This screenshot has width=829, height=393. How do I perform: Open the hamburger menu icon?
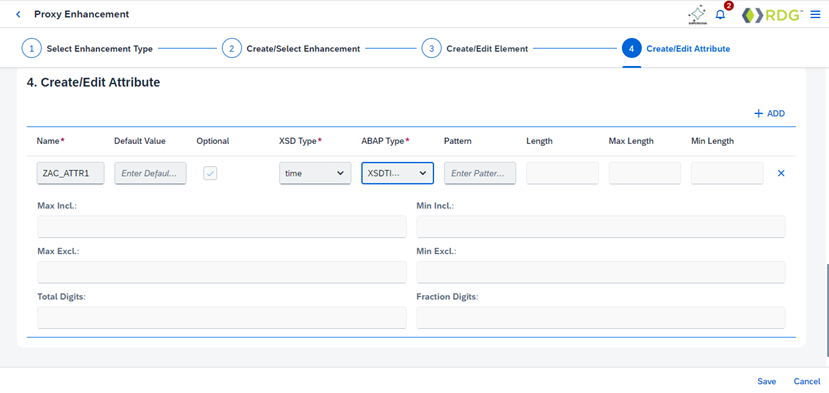tap(815, 14)
